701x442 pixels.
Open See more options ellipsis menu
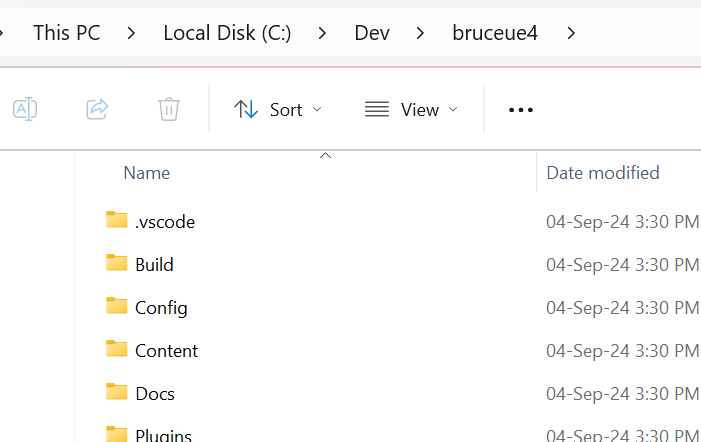(x=521, y=110)
